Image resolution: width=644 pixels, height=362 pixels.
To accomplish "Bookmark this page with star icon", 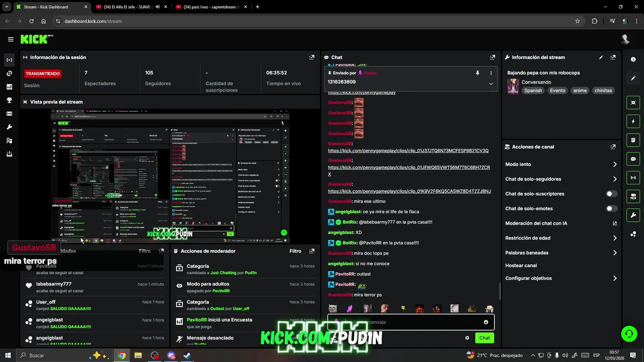I will pos(578,21).
